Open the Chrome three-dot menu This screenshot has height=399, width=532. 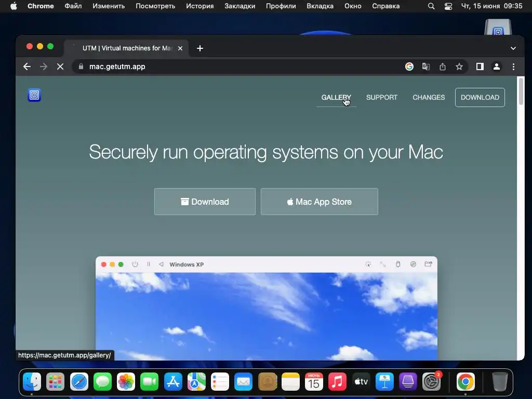[x=513, y=66]
